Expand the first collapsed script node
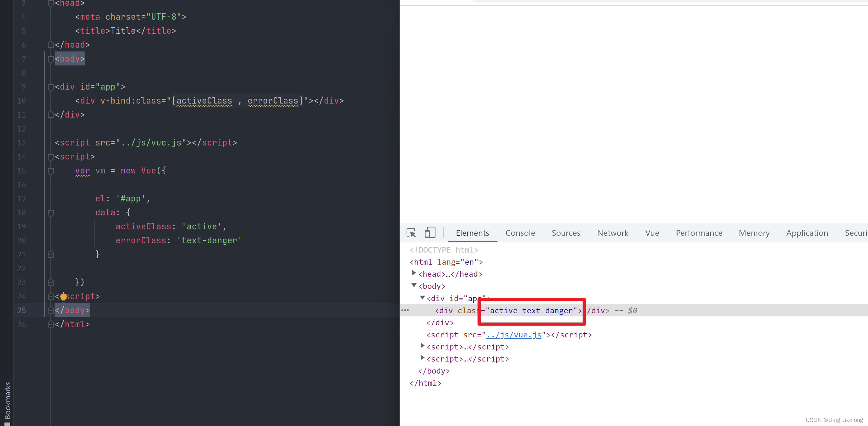The image size is (868, 426). (422, 346)
